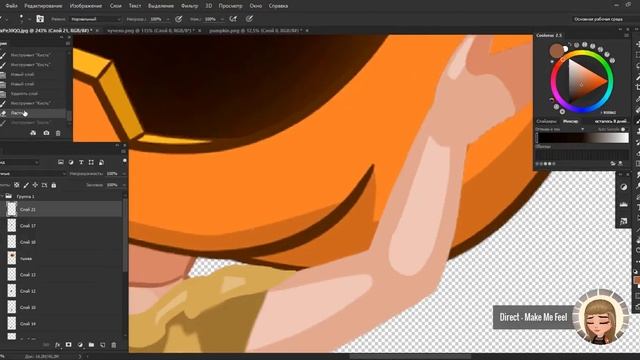Viewport: 640px width, 360px height.
Task: Open the Редактирование menu
Action: (43, 6)
